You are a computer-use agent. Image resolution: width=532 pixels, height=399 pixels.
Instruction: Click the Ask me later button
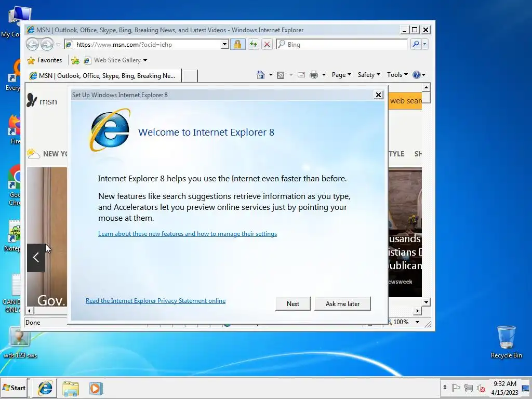342,303
